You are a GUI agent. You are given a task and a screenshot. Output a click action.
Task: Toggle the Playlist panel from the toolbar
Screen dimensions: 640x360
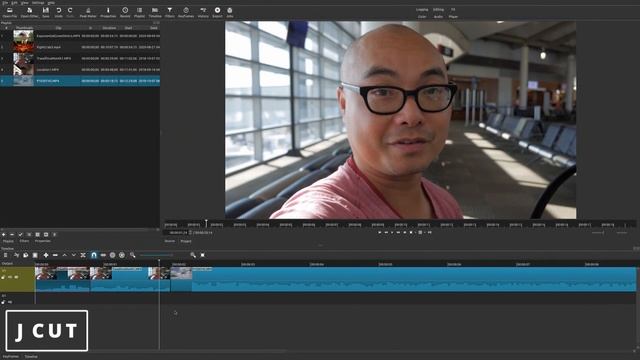pyautogui.click(x=140, y=12)
